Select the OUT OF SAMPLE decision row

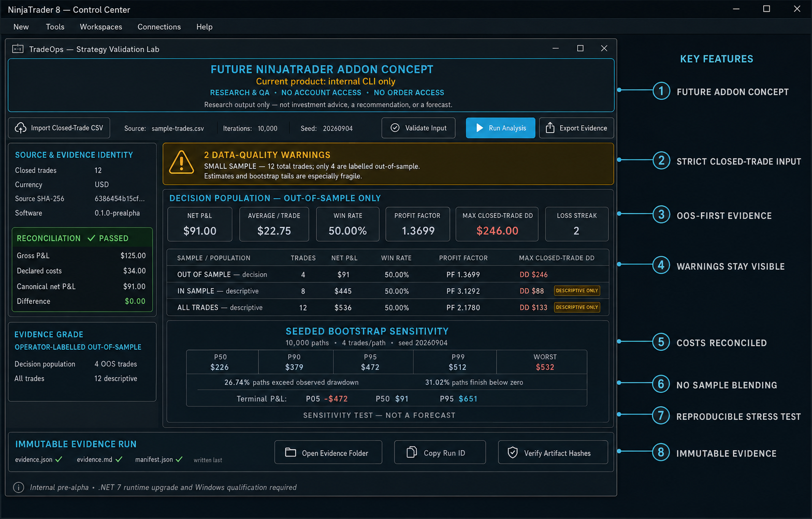point(388,274)
